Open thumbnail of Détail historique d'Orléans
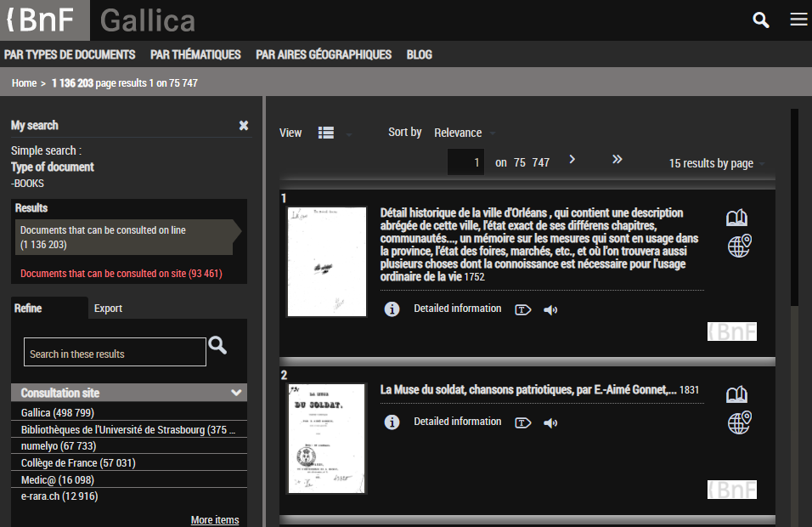The image size is (812, 527). [327, 262]
